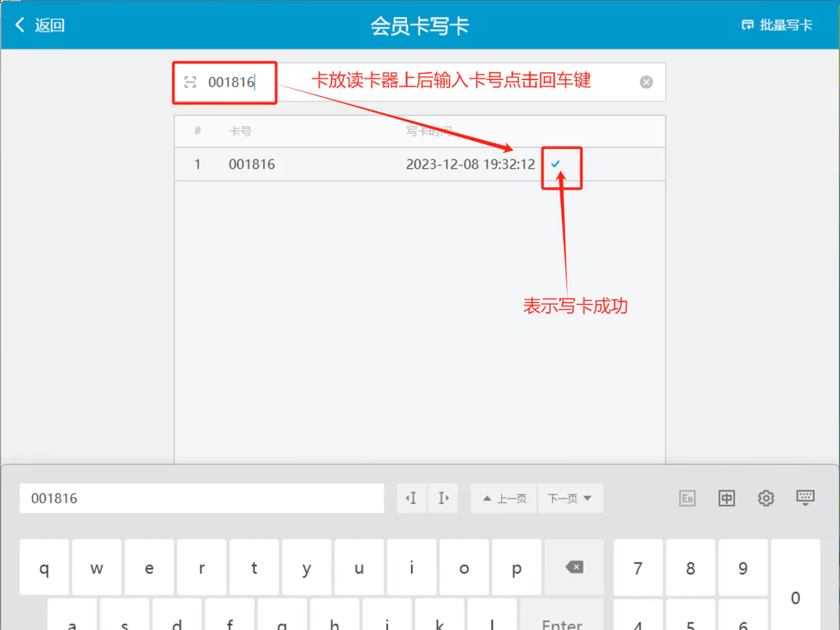Switch to Chinese input with the 中 icon

click(x=726, y=498)
